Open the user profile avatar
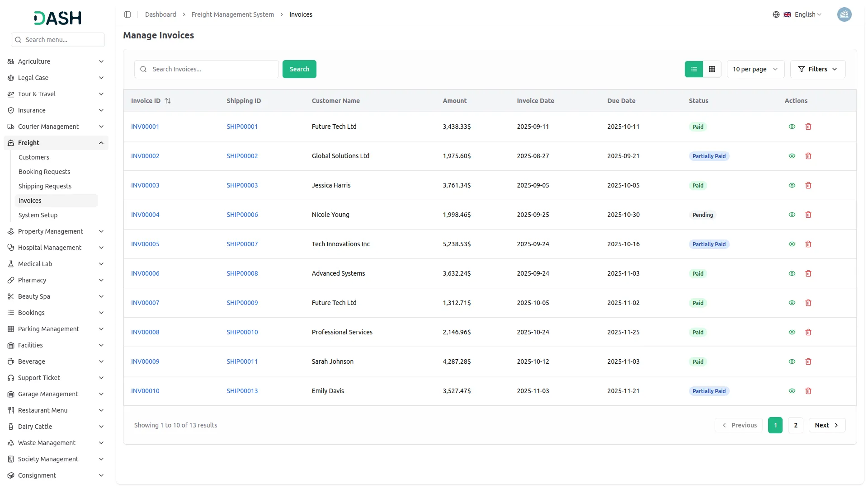Screen dimensions: 868x488 (844, 14)
